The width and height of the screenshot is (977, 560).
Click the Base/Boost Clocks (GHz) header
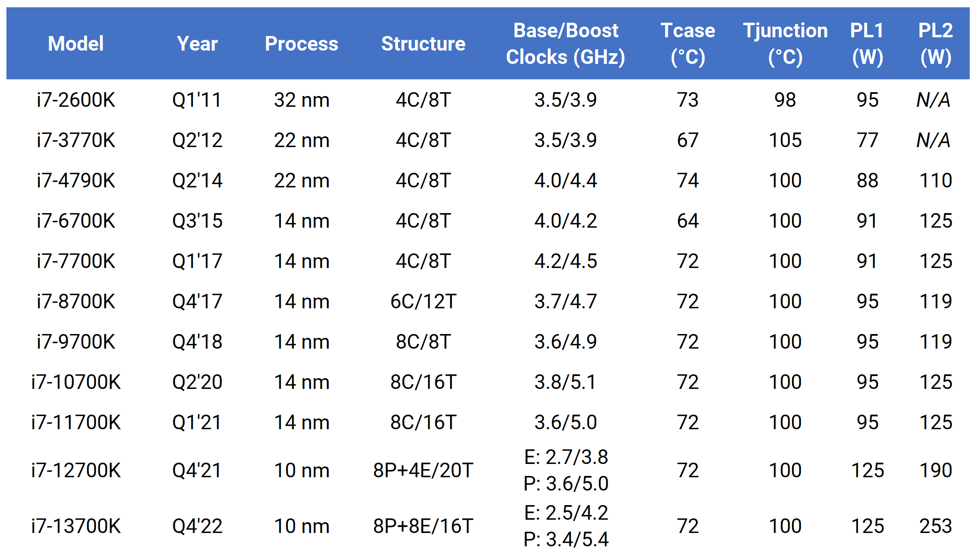tap(566, 44)
